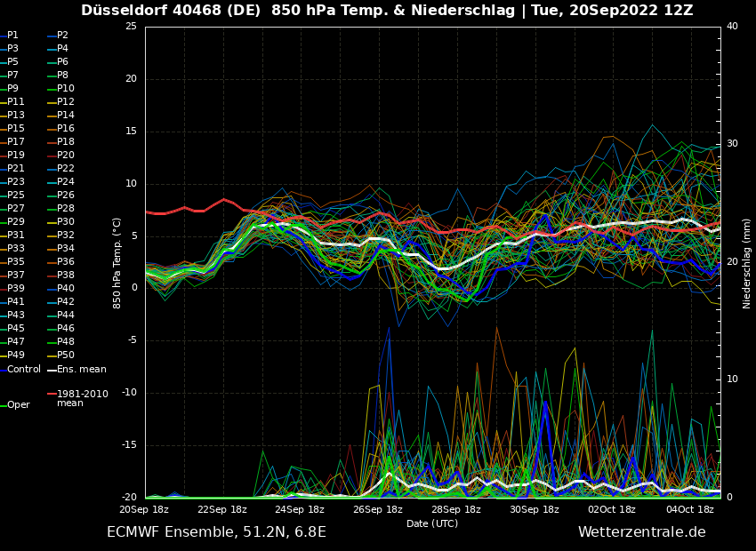This screenshot has width=756, height=551.
Task: Select the 26Sep 18z date tick
Action: [x=378, y=510]
